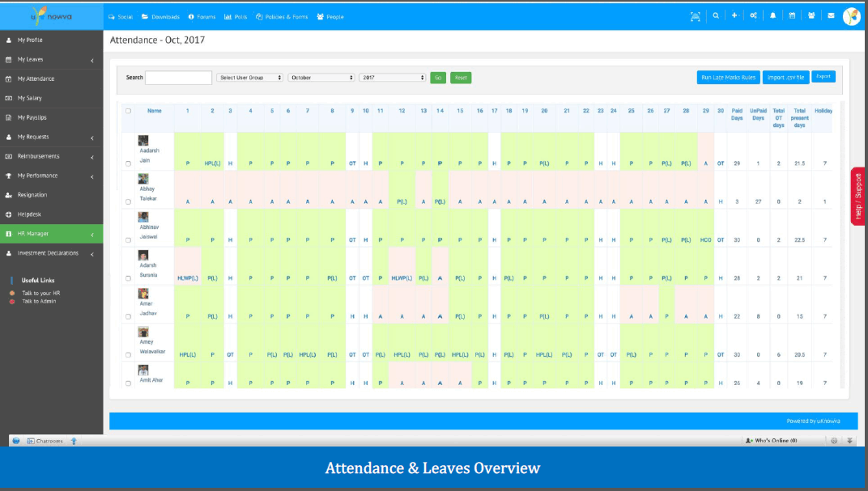Open the Forums menu in top navigation

click(x=202, y=17)
